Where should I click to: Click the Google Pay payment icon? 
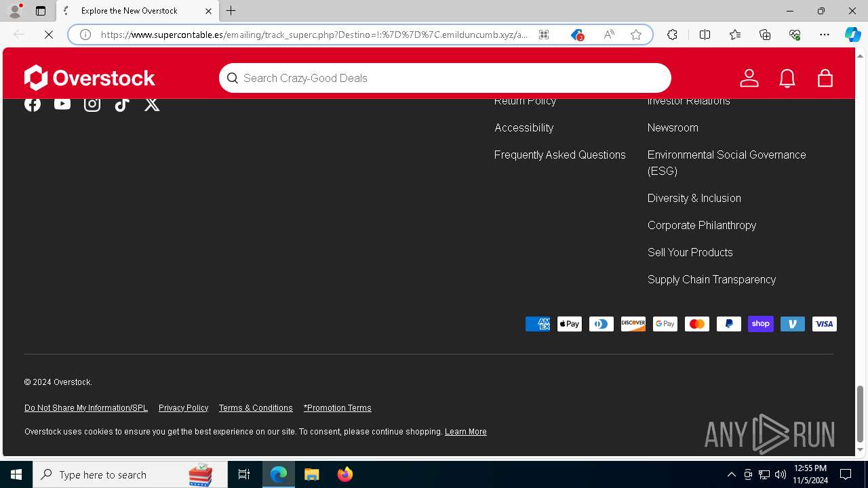(x=665, y=324)
